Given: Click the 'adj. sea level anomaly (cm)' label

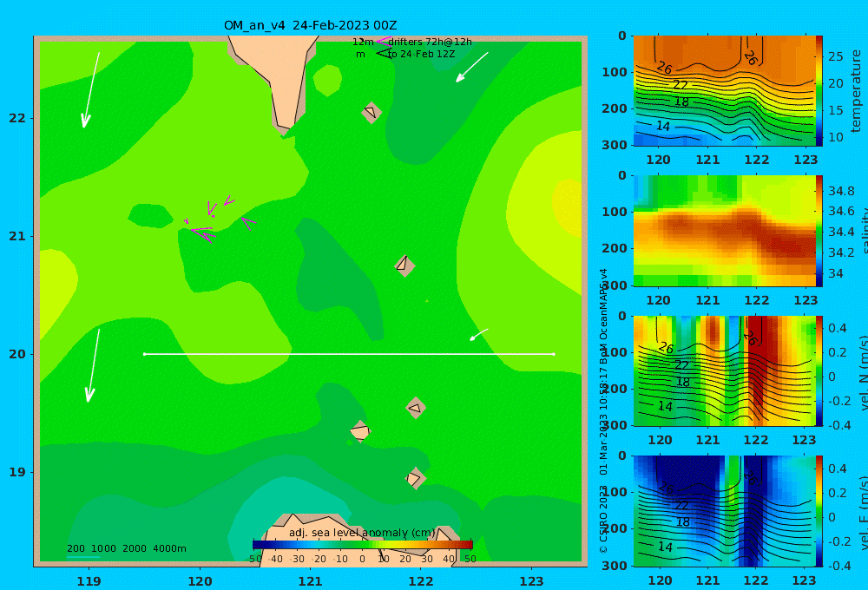Looking at the screenshot, I should [362, 533].
